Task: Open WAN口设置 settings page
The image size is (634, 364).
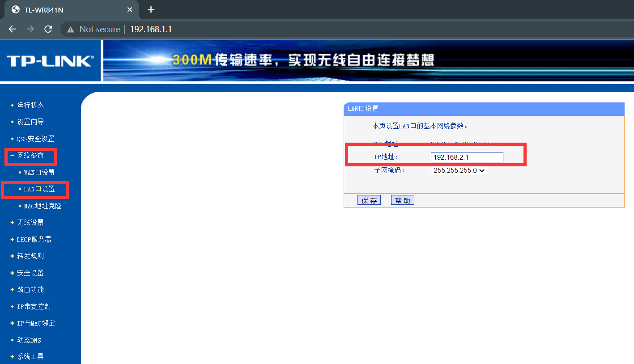Action: coord(39,172)
